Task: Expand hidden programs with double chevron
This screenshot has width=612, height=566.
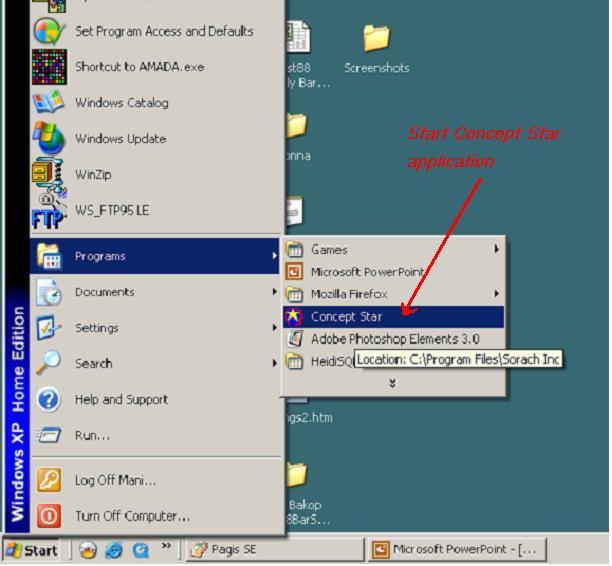Action: click(393, 383)
